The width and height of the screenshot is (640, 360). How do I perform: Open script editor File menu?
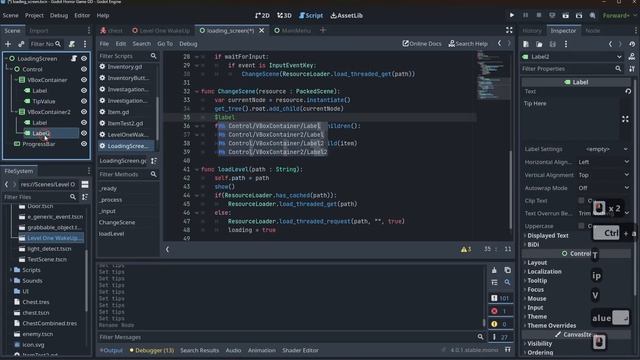(x=104, y=44)
